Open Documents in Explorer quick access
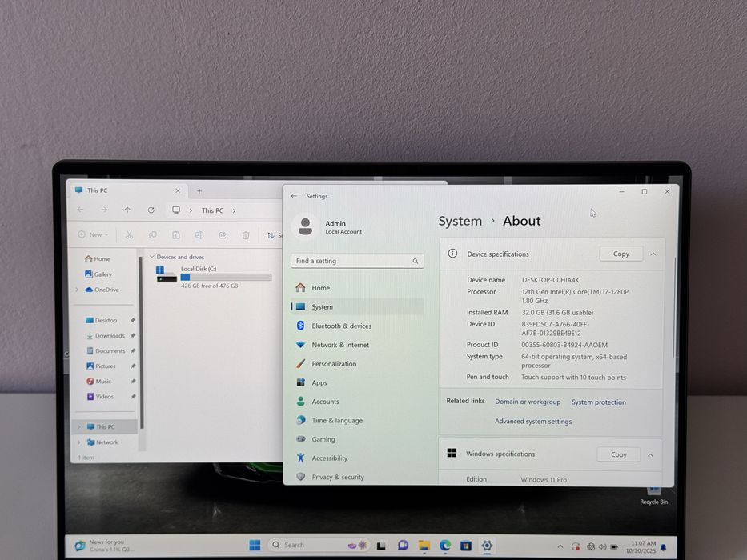 pyautogui.click(x=106, y=351)
